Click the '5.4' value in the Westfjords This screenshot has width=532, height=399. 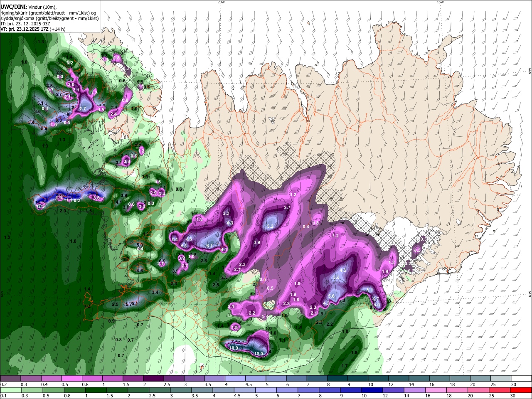[31, 122]
